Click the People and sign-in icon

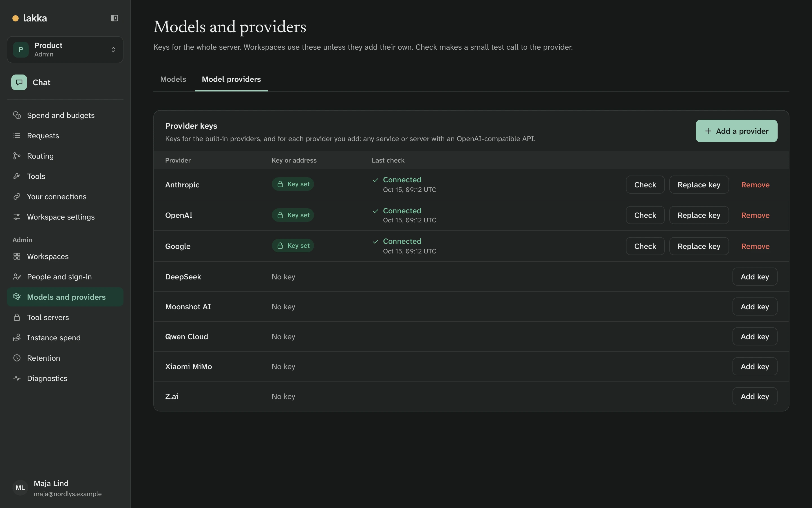(x=17, y=277)
